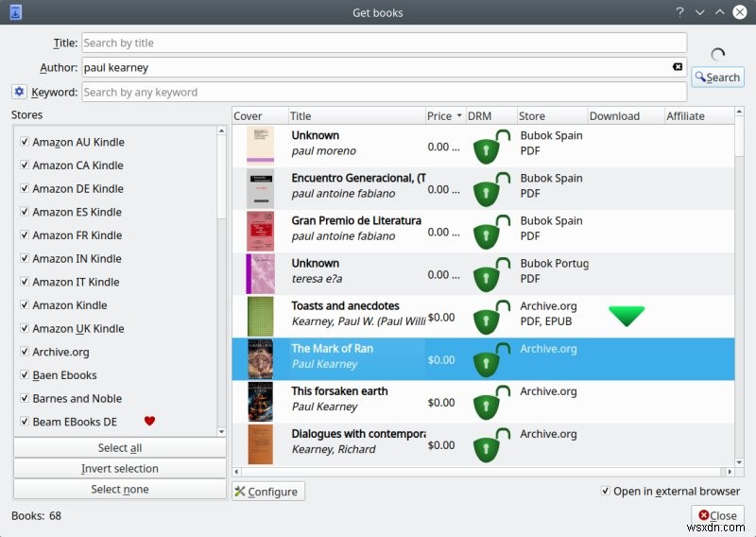This screenshot has height=537, width=756.
Task: Click the Affiliate column header
Action: click(699, 115)
